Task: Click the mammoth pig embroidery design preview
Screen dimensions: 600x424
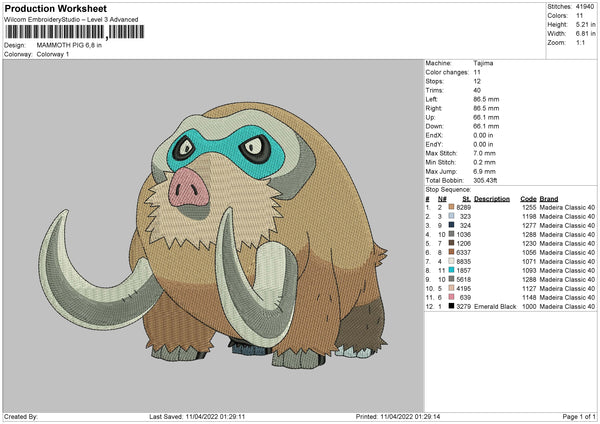Action: [213, 236]
